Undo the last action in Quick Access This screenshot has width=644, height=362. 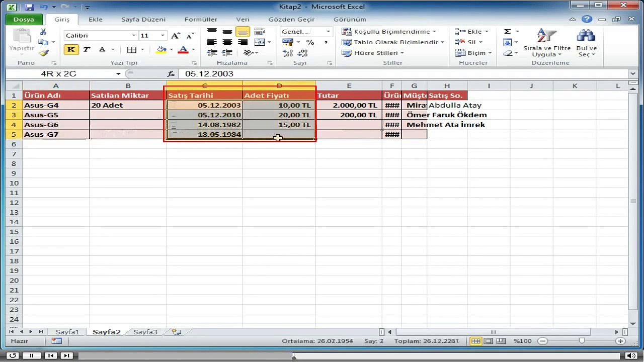point(44,7)
